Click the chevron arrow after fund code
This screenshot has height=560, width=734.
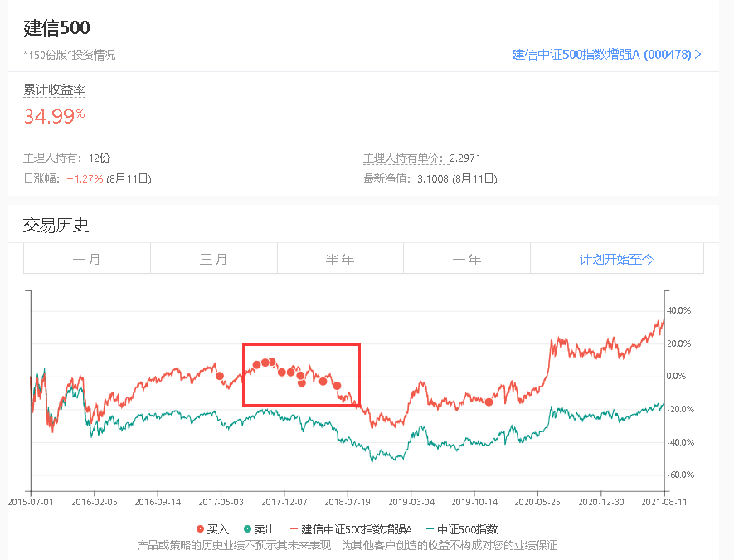[698, 54]
